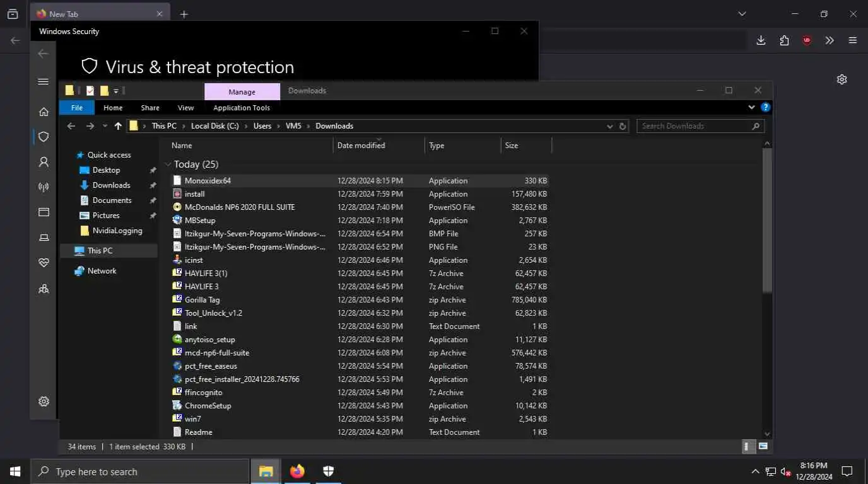Show hidden system tray icons
Image resolution: width=868 pixels, height=484 pixels.
point(755,471)
